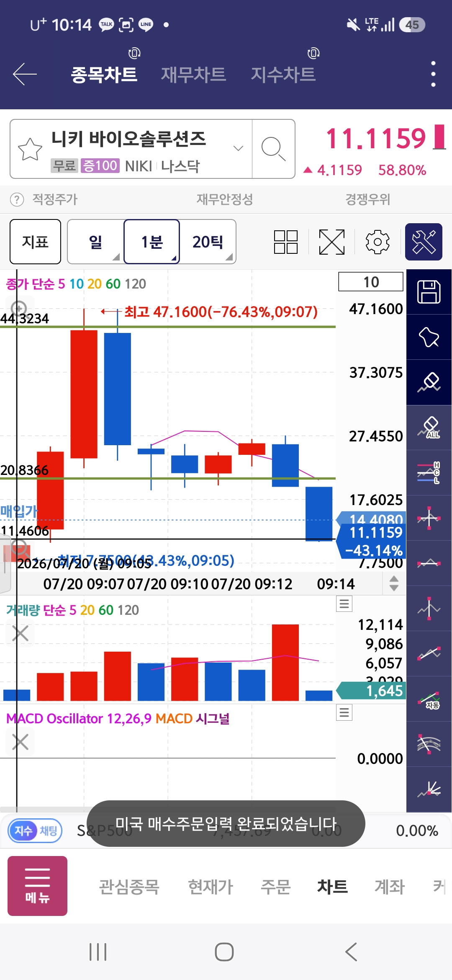Close the MACD Oscillator panel X
This screenshot has height=980, width=452.
coord(20,742)
